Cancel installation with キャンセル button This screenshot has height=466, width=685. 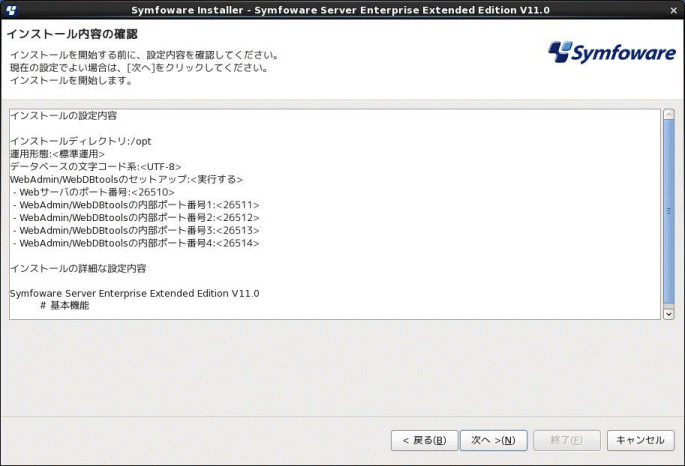tap(640, 440)
